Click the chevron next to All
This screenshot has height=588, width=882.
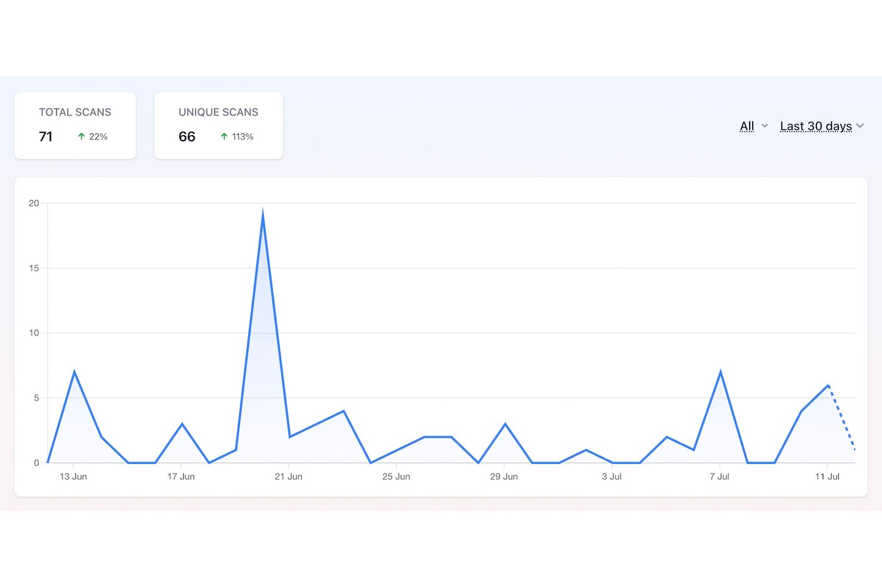[x=765, y=126]
